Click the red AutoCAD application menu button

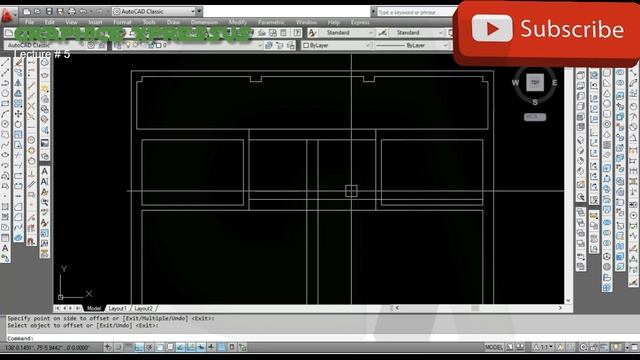click(8, 15)
